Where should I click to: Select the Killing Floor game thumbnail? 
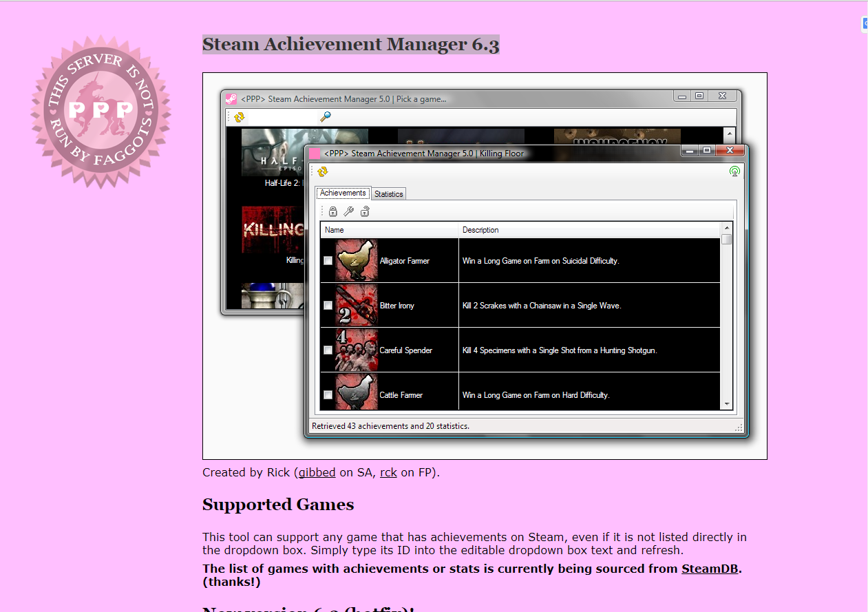[273, 230]
